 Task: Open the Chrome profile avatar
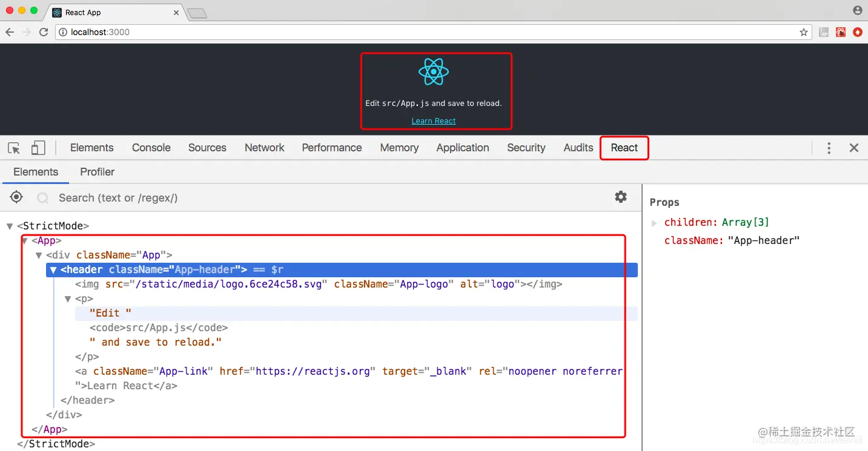pyautogui.click(x=858, y=10)
